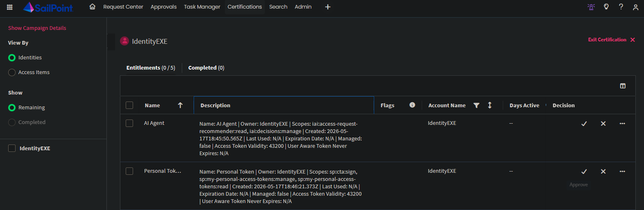Open the Certifications menu

(x=244, y=7)
